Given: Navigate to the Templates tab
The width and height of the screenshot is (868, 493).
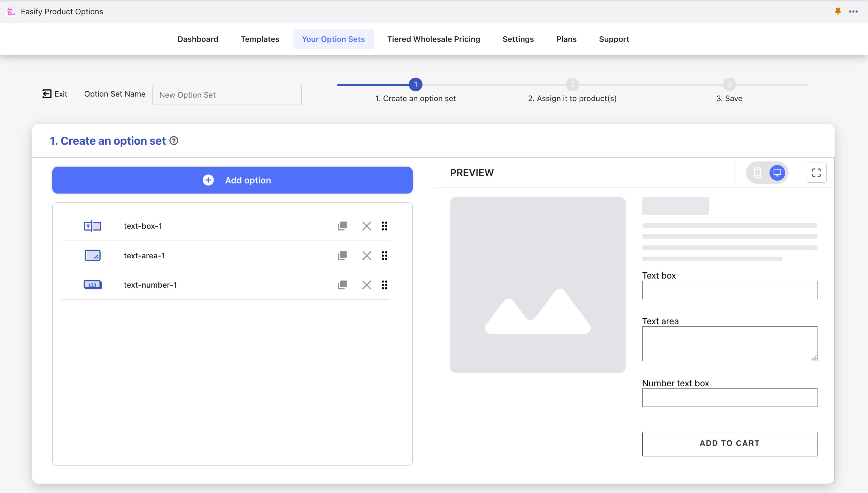Looking at the screenshot, I should pos(259,39).
